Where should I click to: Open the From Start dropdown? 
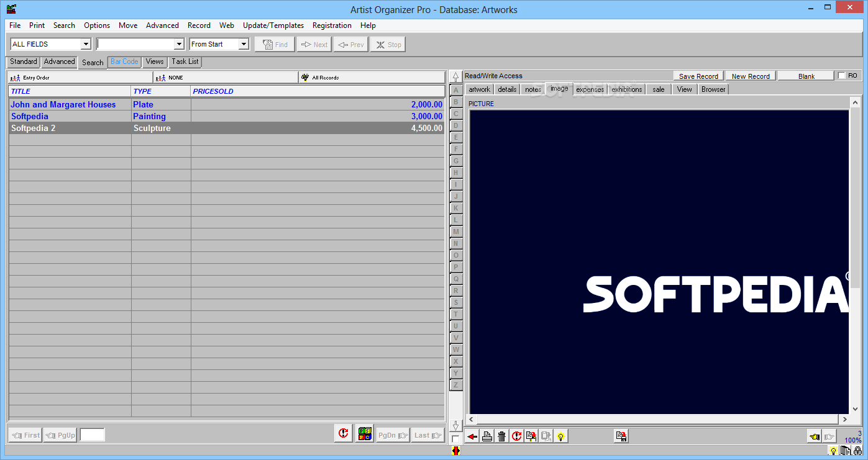click(x=244, y=44)
